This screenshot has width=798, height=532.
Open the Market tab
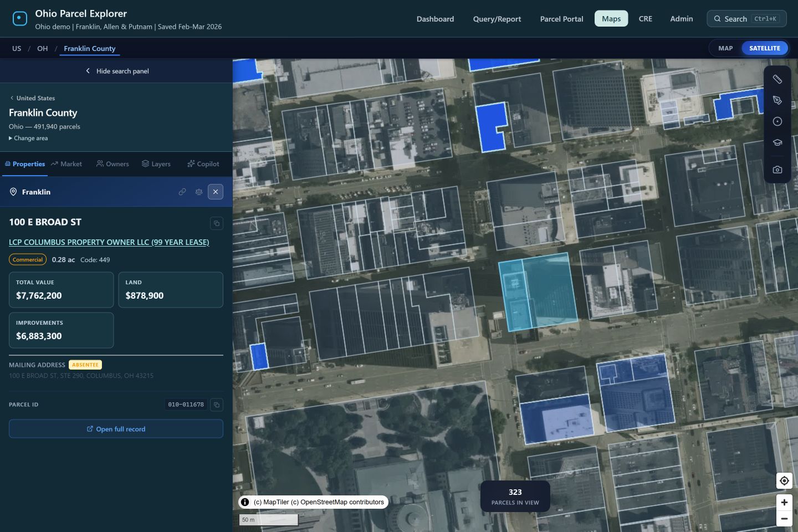pyautogui.click(x=66, y=164)
